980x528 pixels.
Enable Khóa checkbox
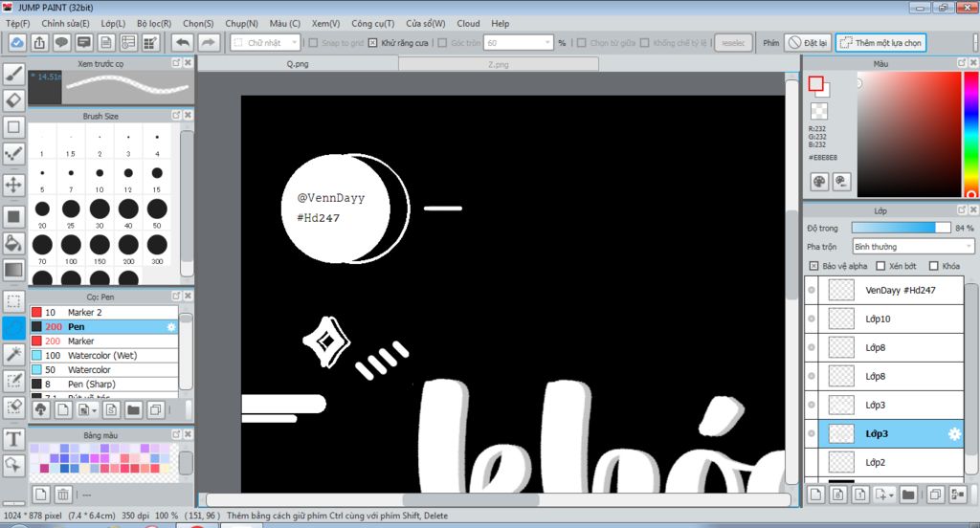[934, 266]
